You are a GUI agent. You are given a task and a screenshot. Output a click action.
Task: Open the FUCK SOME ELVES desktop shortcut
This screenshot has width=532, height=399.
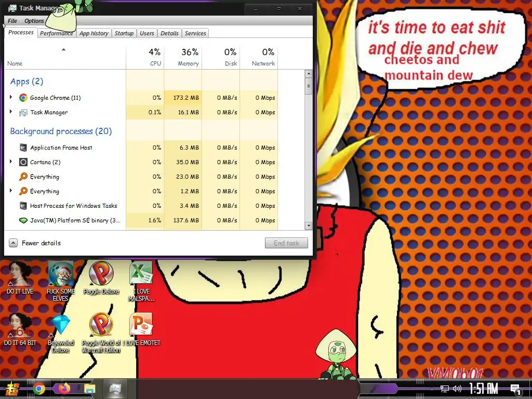coord(60,281)
